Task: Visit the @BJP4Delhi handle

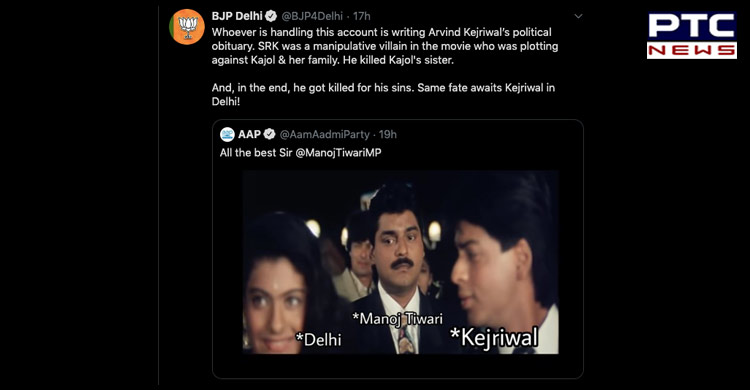Action: [312, 16]
